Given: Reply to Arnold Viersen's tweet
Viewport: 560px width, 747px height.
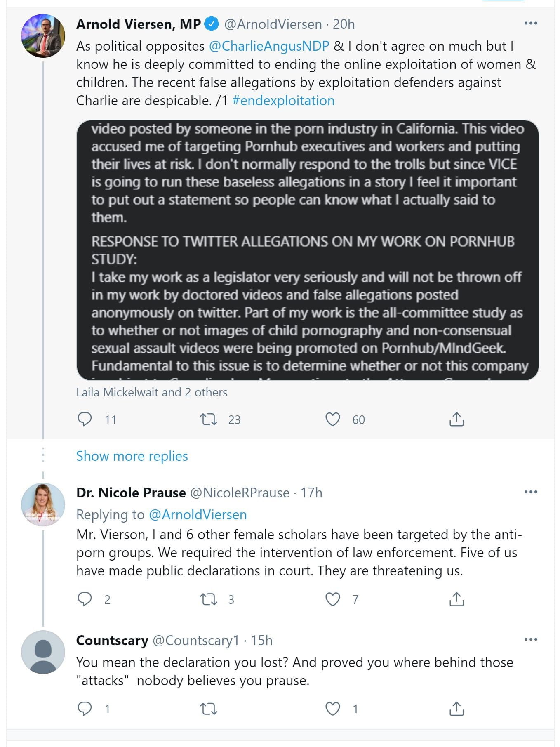Looking at the screenshot, I should tap(85, 419).
